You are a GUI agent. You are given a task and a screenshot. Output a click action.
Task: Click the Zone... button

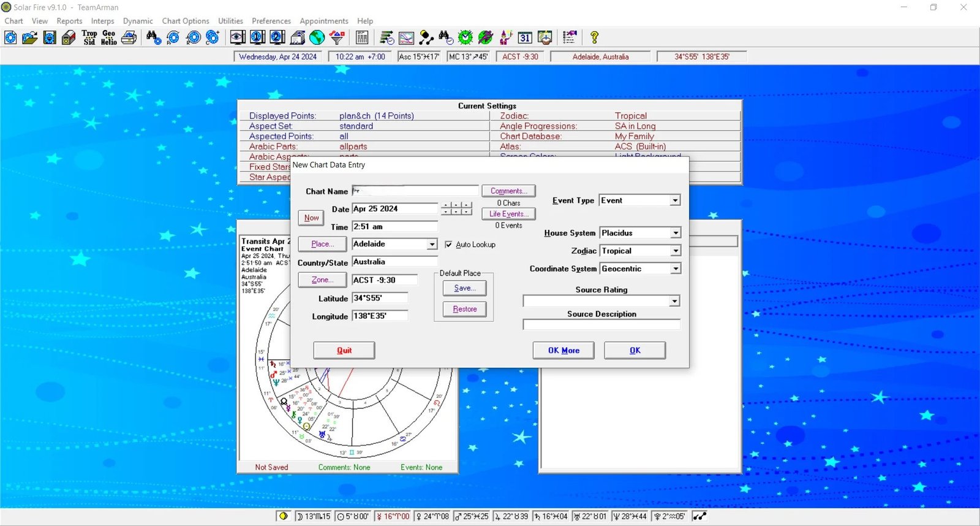pyautogui.click(x=322, y=280)
